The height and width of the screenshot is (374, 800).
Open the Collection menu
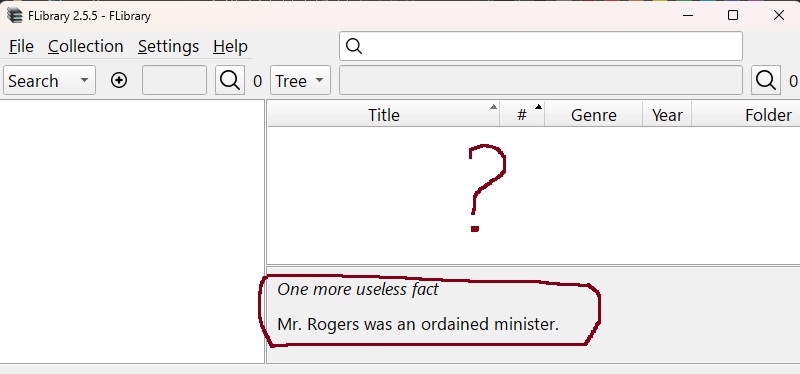pyautogui.click(x=86, y=46)
